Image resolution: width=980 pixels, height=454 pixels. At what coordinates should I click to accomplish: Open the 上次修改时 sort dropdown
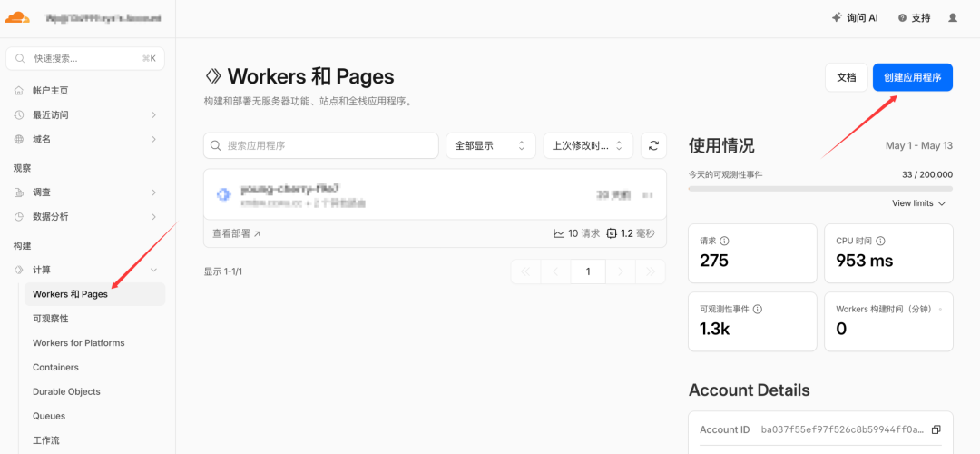point(588,145)
